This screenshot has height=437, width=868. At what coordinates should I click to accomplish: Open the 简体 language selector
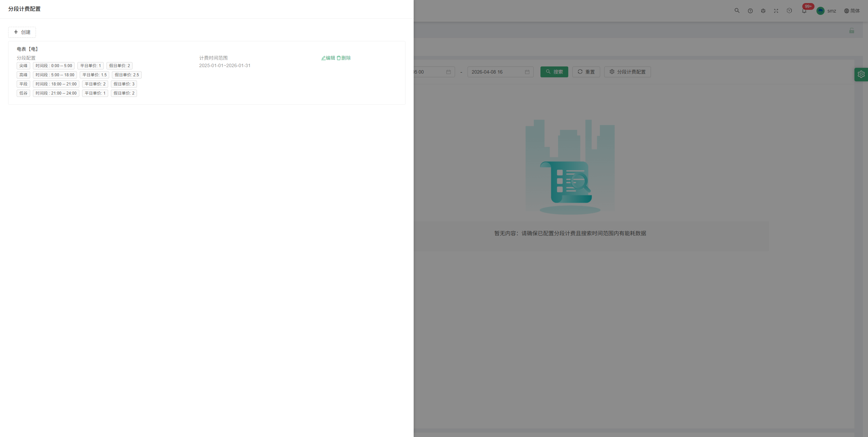tap(852, 11)
